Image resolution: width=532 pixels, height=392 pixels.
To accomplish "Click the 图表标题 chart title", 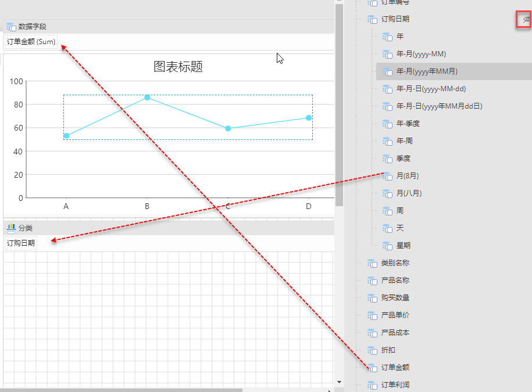I will [x=178, y=67].
